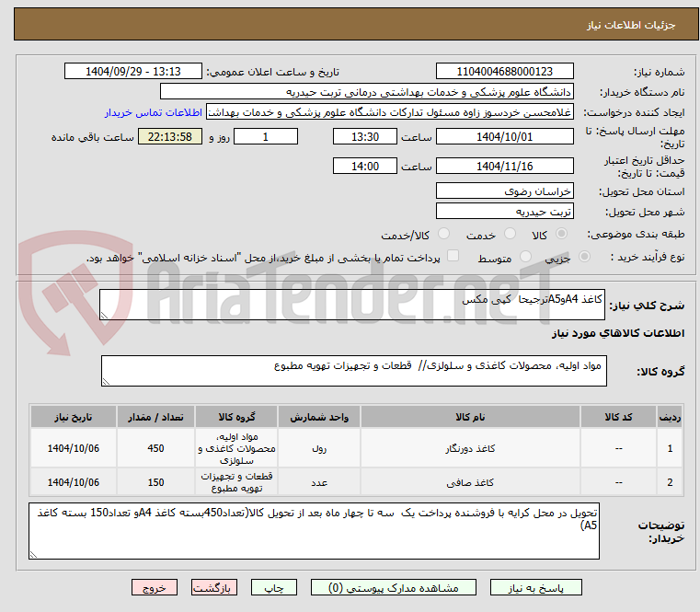Click the resize handle of گروه کالا textarea

[x=106, y=382]
